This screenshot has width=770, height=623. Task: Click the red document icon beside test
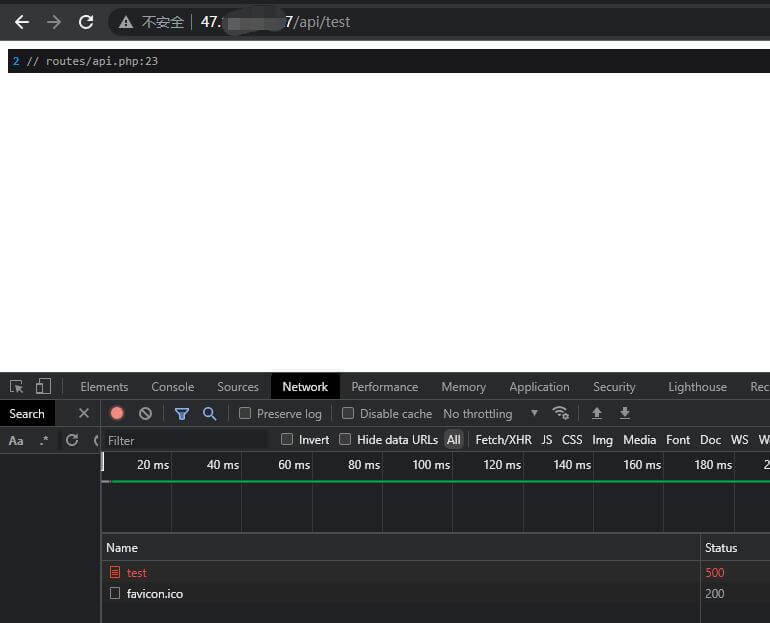pos(114,572)
